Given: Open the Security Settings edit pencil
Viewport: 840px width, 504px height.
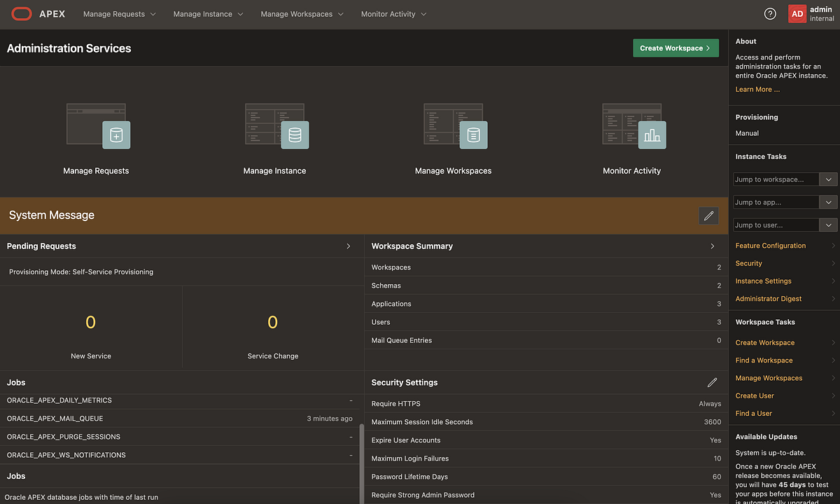Looking at the screenshot, I should pos(712,382).
